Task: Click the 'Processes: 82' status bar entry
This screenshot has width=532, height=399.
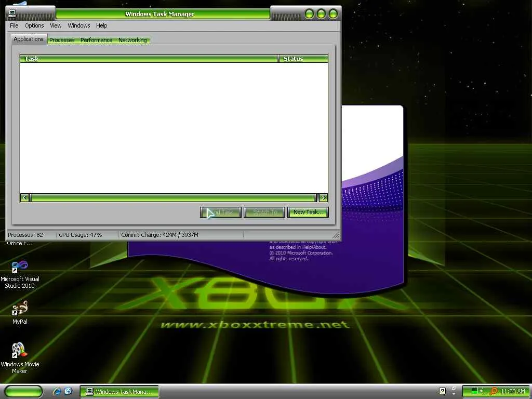Action: pyautogui.click(x=25, y=235)
